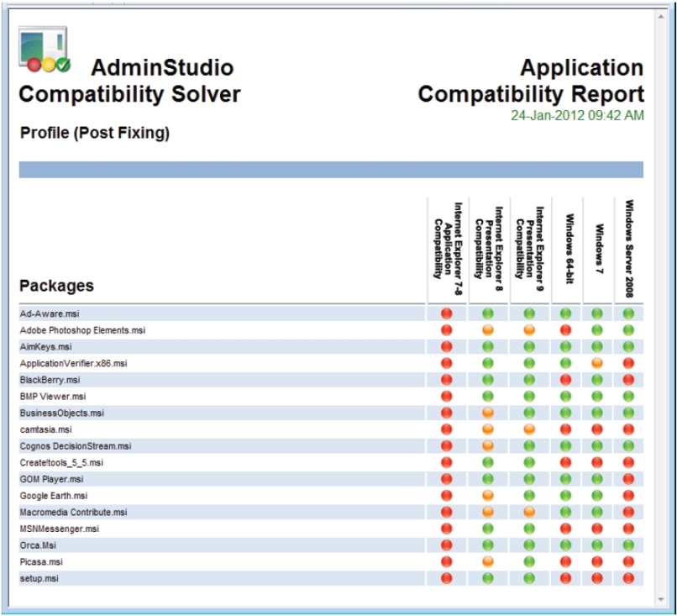Viewport: 677px width, 616px height.
Task: Click the scroll down arrow at bottom right
Action: point(662,598)
